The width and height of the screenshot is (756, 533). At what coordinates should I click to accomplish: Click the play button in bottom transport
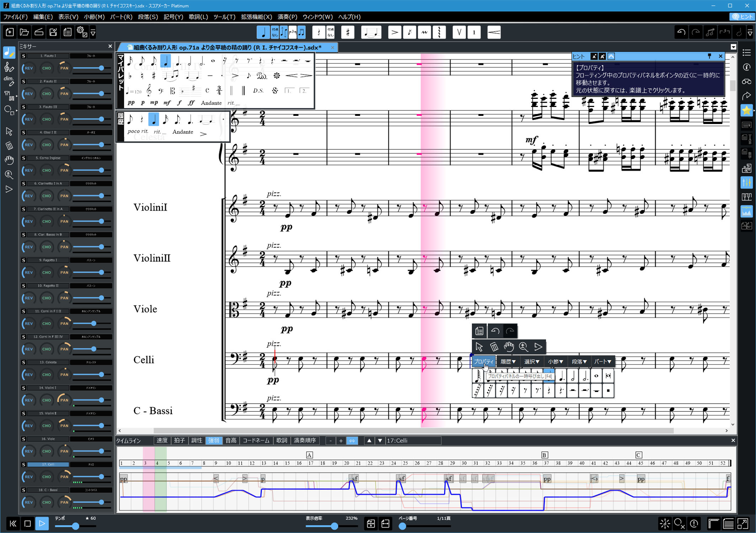click(42, 523)
